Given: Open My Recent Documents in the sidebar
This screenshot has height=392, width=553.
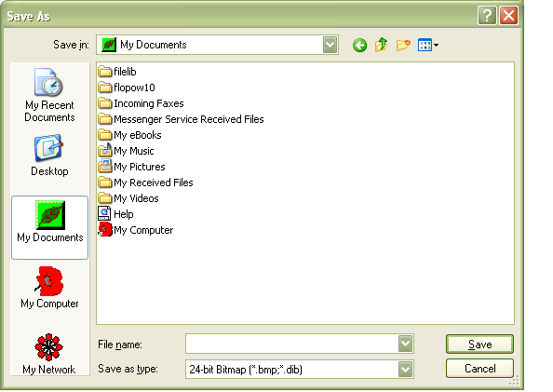Looking at the screenshot, I should pyautogui.click(x=49, y=95).
